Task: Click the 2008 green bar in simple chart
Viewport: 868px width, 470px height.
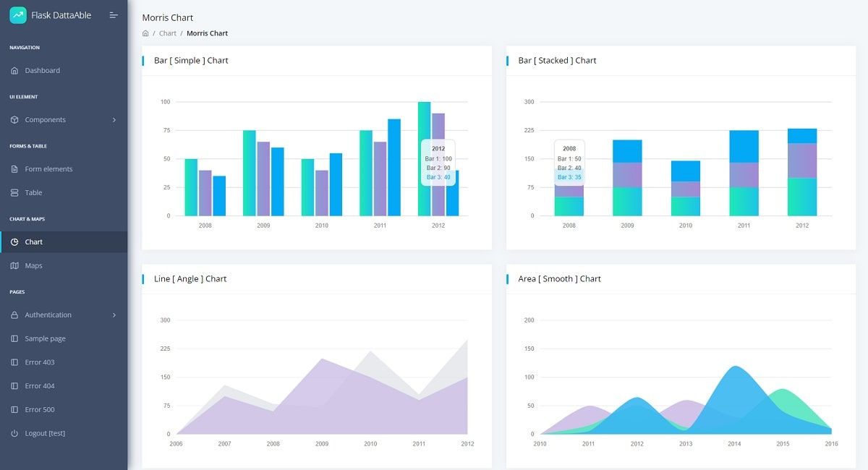Action: click(191, 187)
